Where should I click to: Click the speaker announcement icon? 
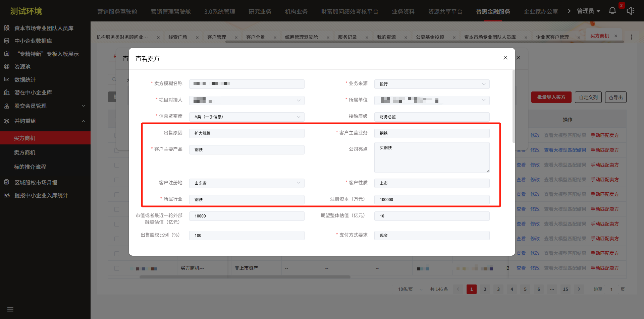pos(631,11)
